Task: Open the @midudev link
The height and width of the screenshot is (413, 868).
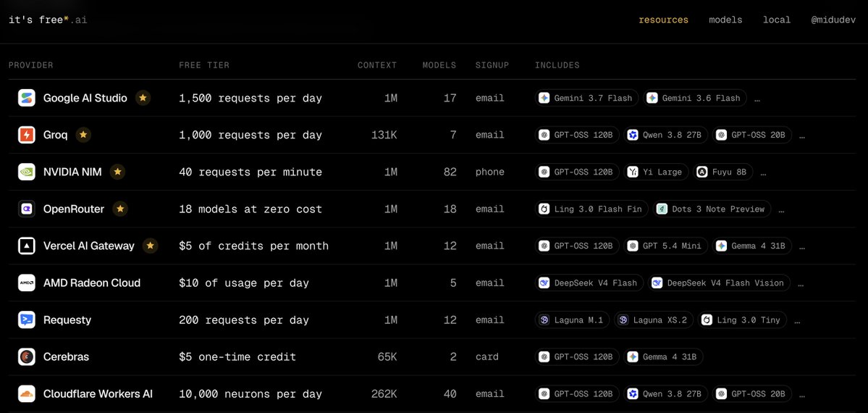Action: point(833,20)
